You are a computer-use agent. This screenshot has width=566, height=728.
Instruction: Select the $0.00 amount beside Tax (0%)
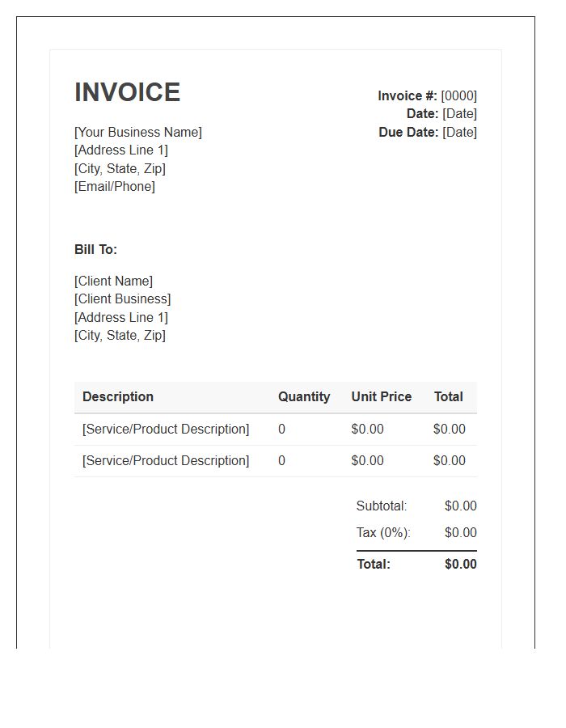(461, 532)
